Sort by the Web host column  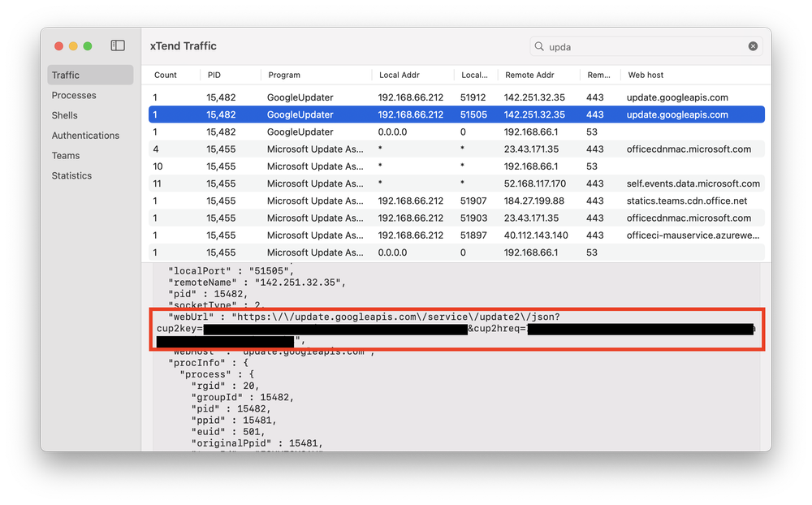pos(646,75)
